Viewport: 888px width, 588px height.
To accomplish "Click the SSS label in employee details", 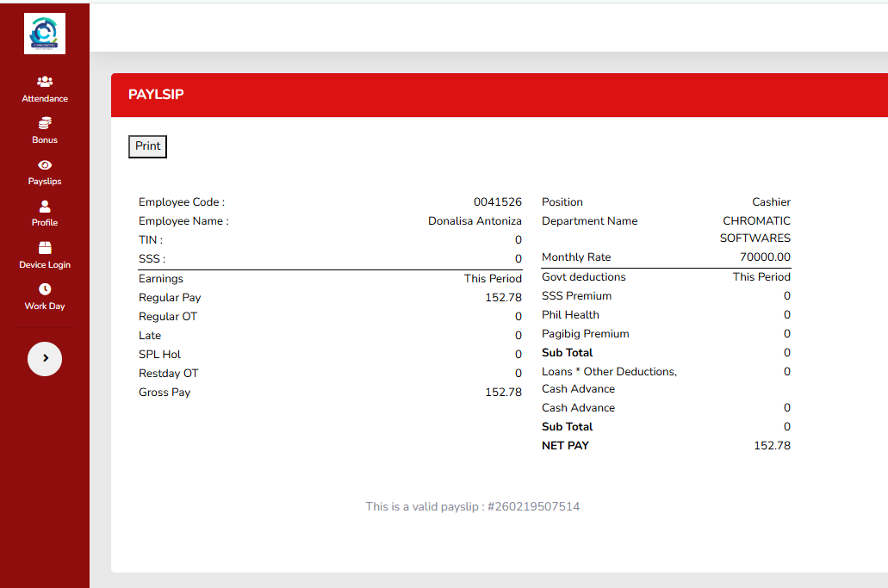I will pyautogui.click(x=152, y=258).
